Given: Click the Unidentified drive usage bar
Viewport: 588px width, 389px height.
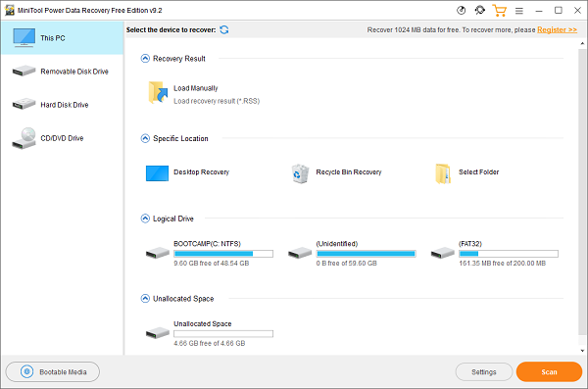Looking at the screenshot, I should point(366,254).
